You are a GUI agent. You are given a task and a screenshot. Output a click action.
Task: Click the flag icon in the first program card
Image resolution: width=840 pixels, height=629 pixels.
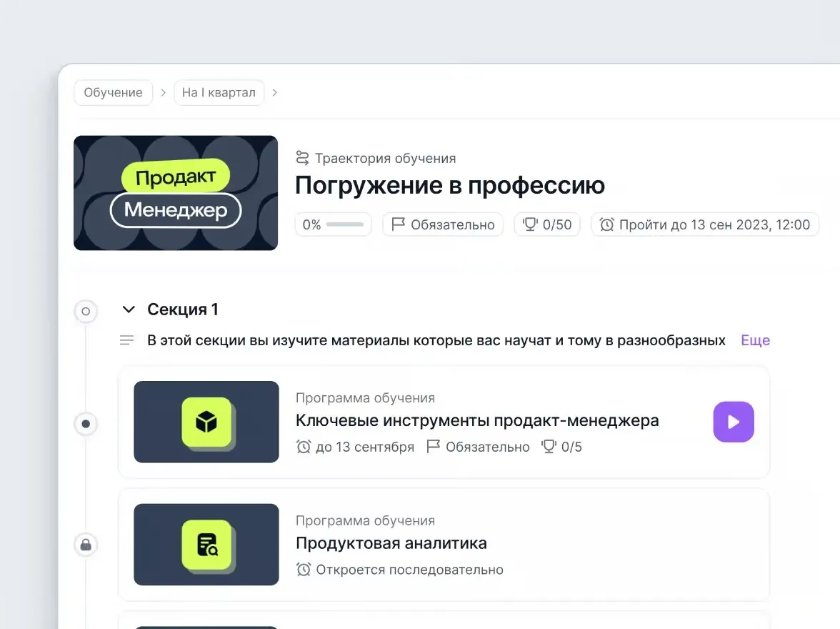[433, 447]
